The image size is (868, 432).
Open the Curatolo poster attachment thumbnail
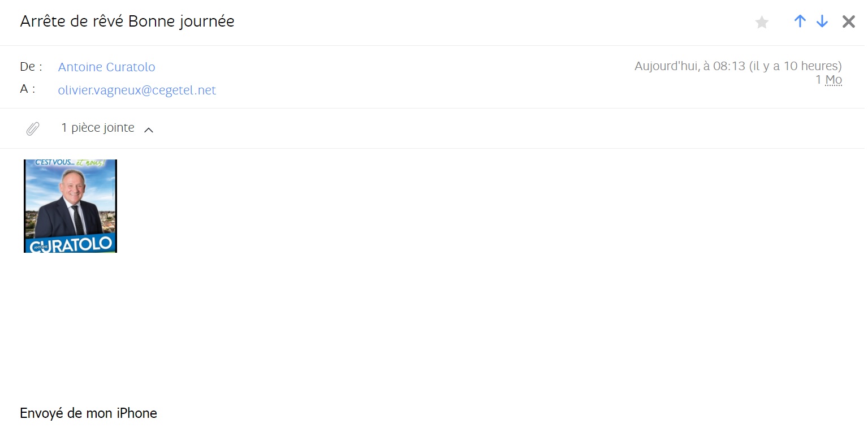click(70, 206)
